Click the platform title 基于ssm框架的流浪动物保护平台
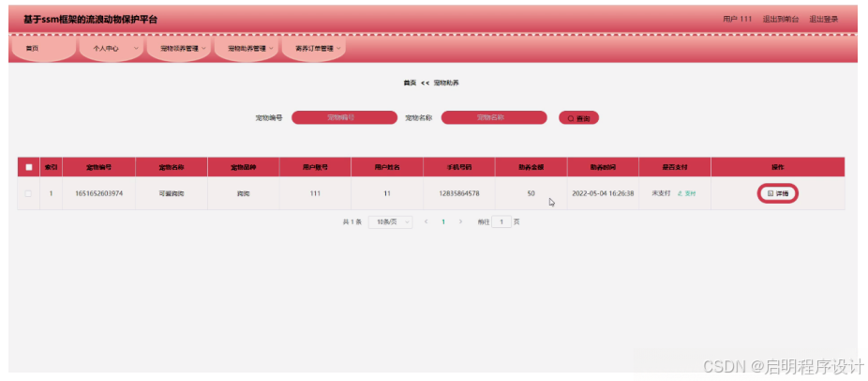The height and width of the screenshot is (381, 868). click(90, 20)
